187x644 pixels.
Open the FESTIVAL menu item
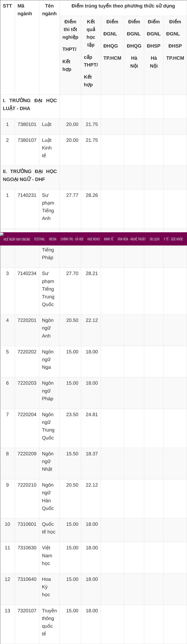pyautogui.click(x=40, y=239)
